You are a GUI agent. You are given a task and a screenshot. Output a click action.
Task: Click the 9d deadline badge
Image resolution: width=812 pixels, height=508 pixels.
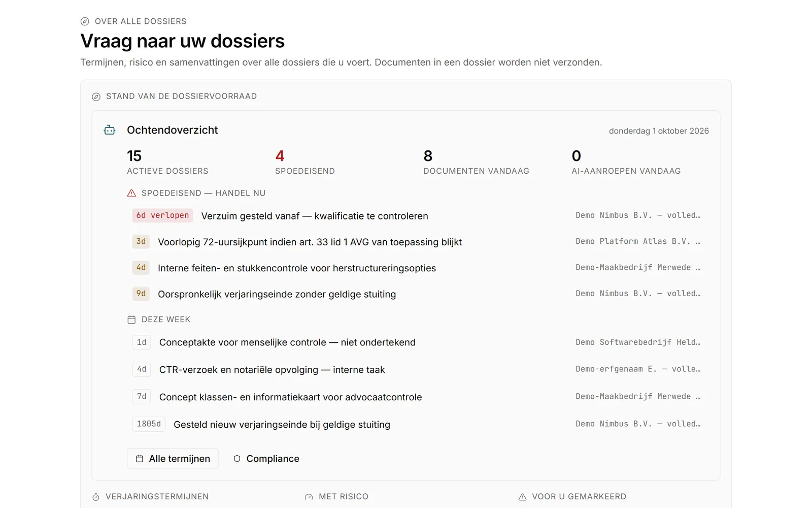[141, 293]
